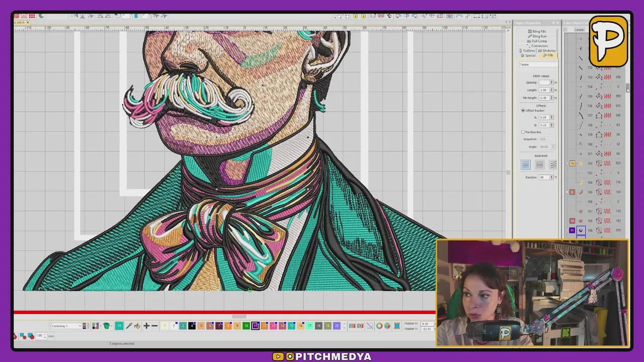Click the teal thread spool icon

(x=396, y=326)
